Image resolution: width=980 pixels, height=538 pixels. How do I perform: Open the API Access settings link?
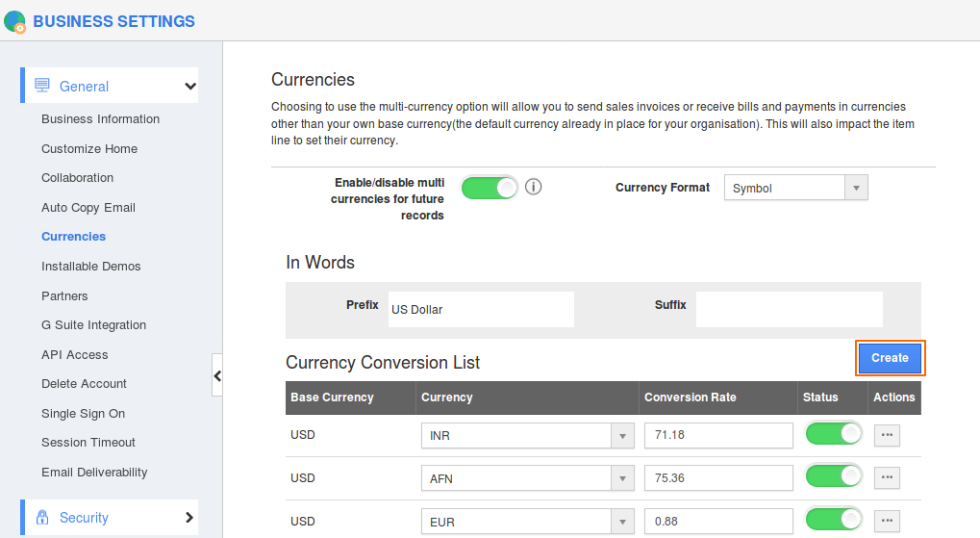point(74,355)
